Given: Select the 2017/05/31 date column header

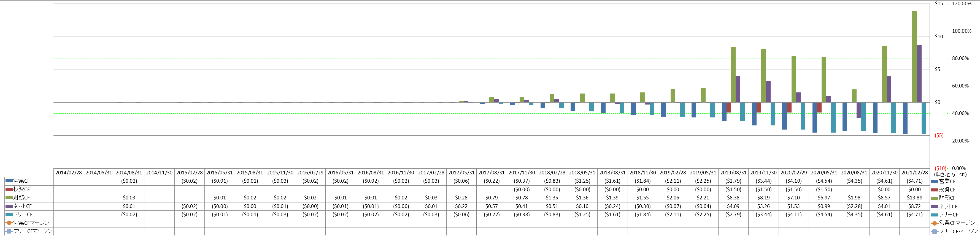Looking at the screenshot, I should [461, 172].
